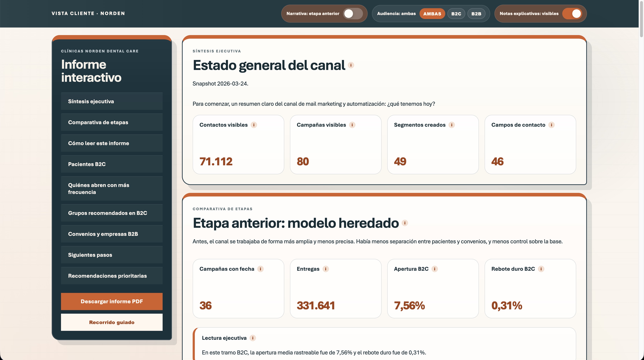Start the Recorrido guiado

(111, 322)
